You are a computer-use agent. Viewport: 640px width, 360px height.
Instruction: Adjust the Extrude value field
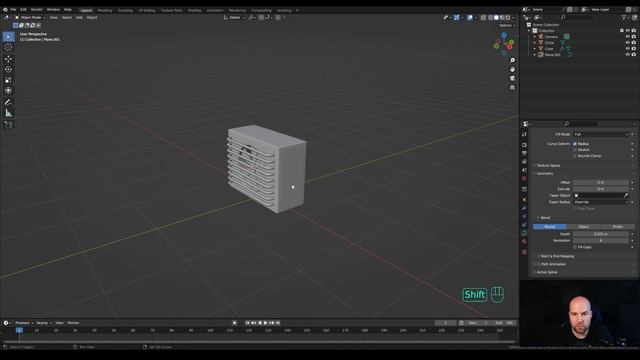pos(601,189)
